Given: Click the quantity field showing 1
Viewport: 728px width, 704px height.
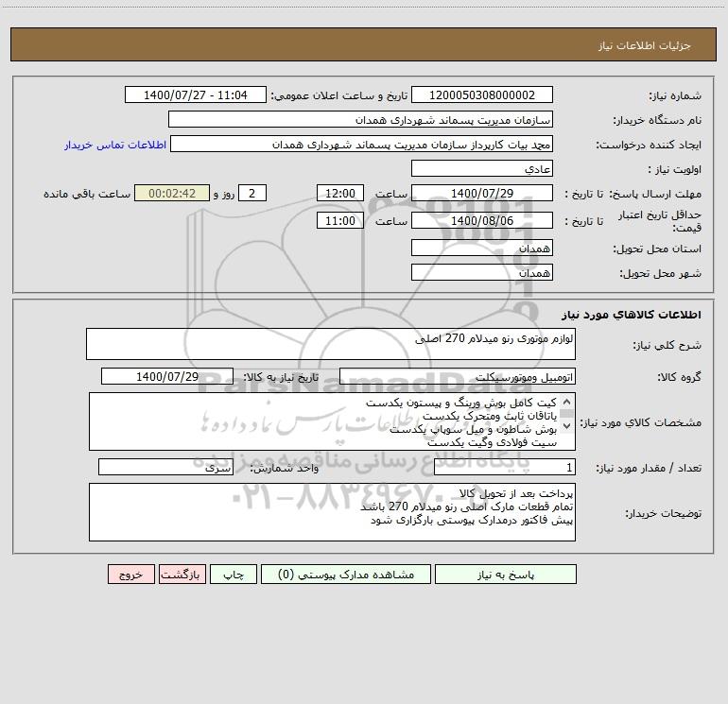Looking at the screenshot, I should (x=505, y=467).
